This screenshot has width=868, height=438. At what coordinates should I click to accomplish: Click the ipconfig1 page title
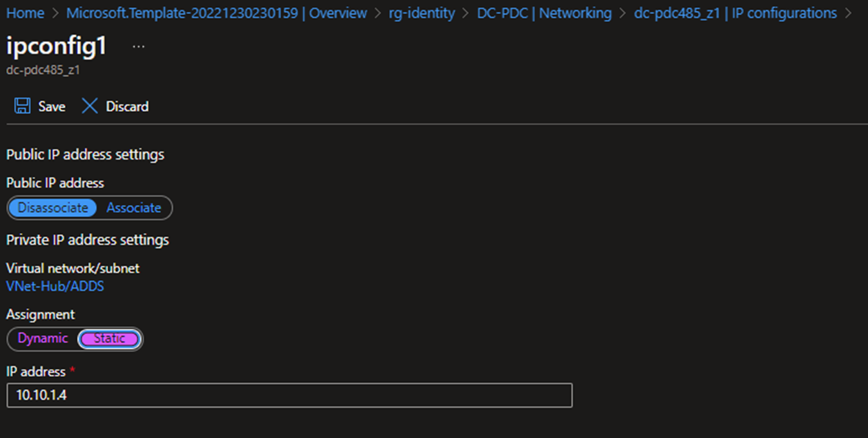click(57, 46)
